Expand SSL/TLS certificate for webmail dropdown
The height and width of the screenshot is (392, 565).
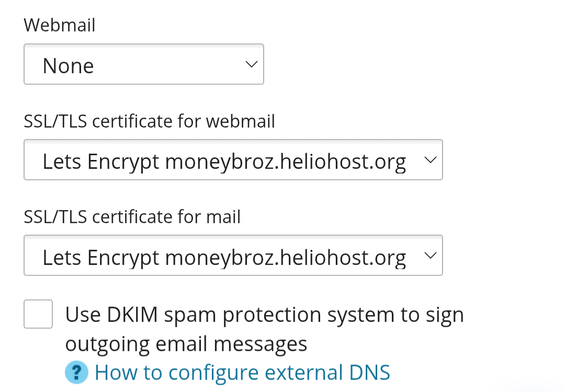coord(233,159)
